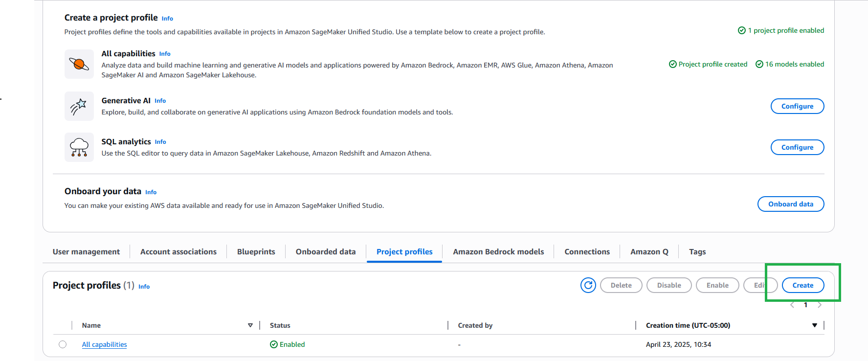
Task: Open Info link beside the All capabilities template heading
Action: tap(165, 54)
